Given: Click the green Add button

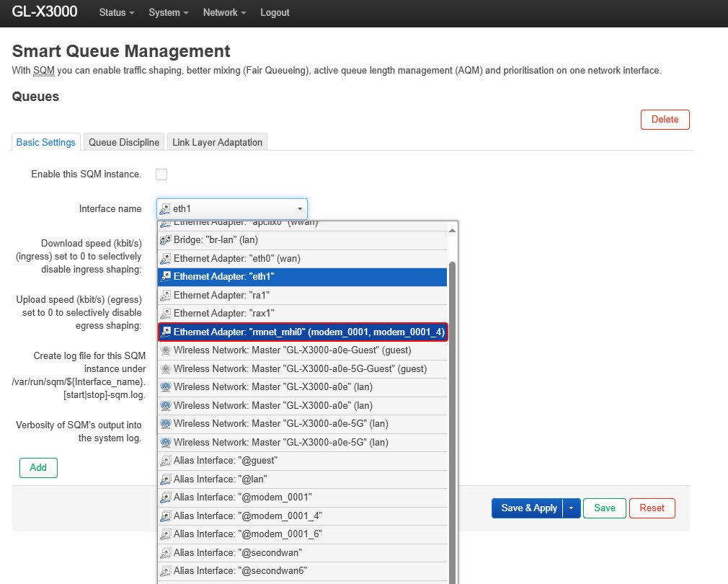Looking at the screenshot, I should (x=38, y=468).
